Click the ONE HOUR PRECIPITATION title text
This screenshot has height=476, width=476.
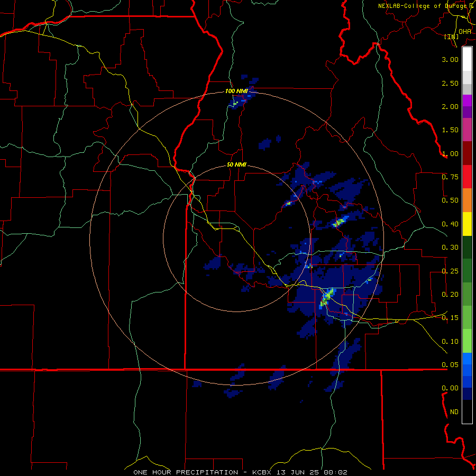coord(186,472)
